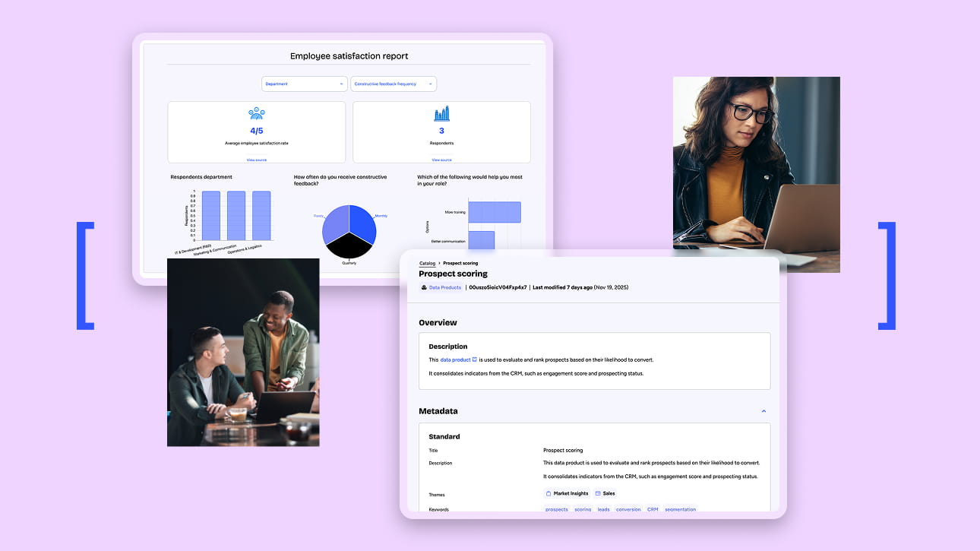Screen dimensions: 980x551
Task: Click the Sales theme icon
Action: point(598,493)
